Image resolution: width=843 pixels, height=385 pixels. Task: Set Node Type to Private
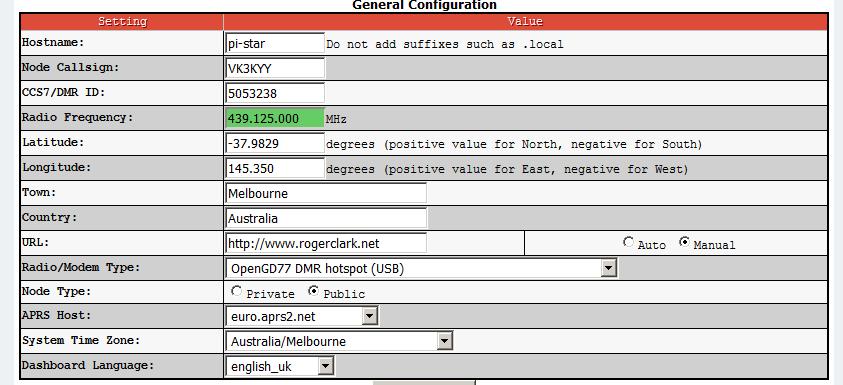click(x=236, y=291)
